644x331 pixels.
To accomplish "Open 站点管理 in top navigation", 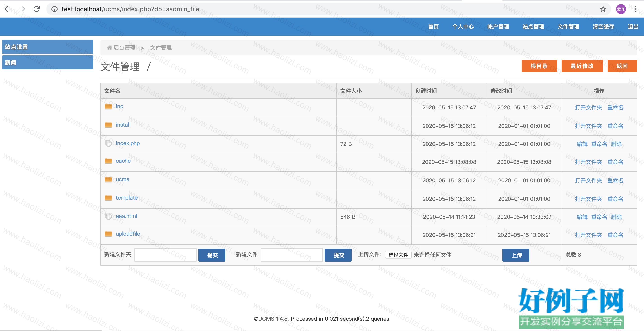I will click(x=533, y=27).
